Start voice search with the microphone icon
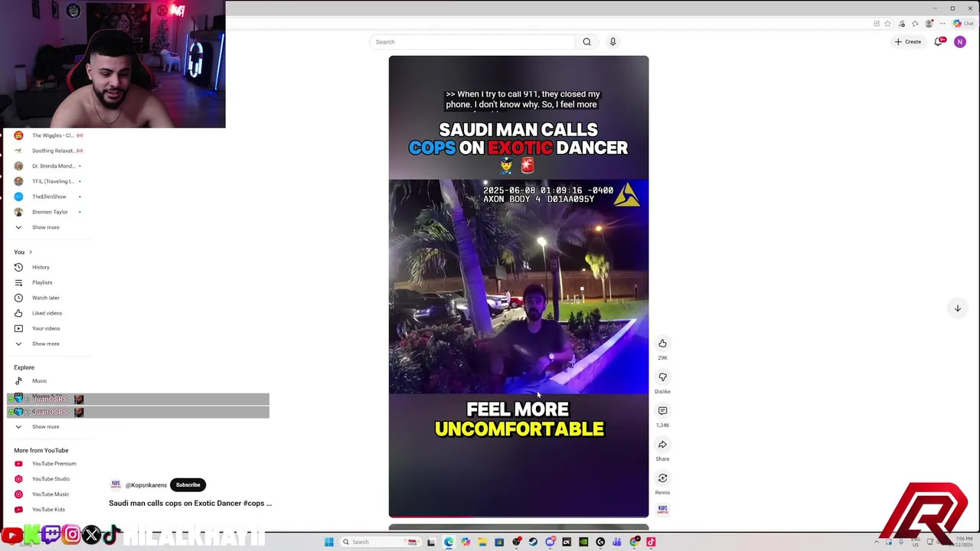 pyautogui.click(x=612, y=42)
